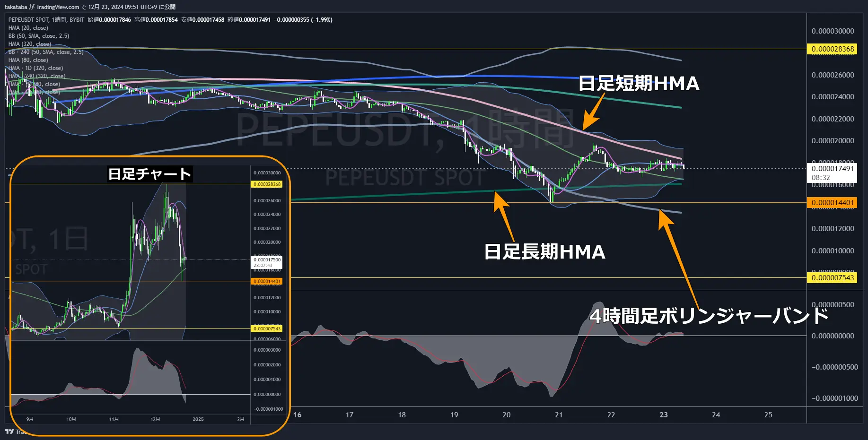Image resolution: width=868 pixels, height=440 pixels.
Task: Click bold date 23 on the time axis
Action: [664, 415]
